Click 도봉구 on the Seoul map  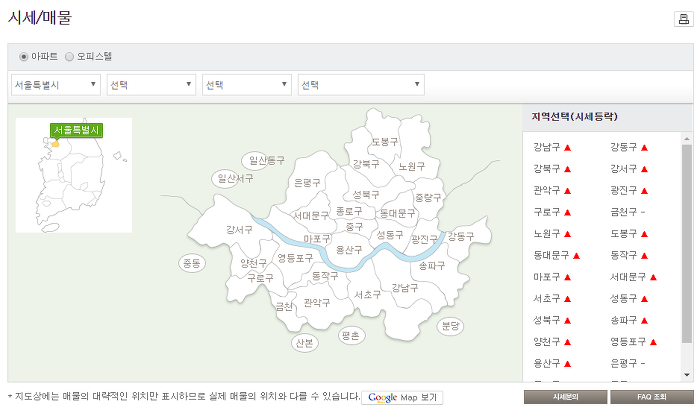[x=384, y=142]
